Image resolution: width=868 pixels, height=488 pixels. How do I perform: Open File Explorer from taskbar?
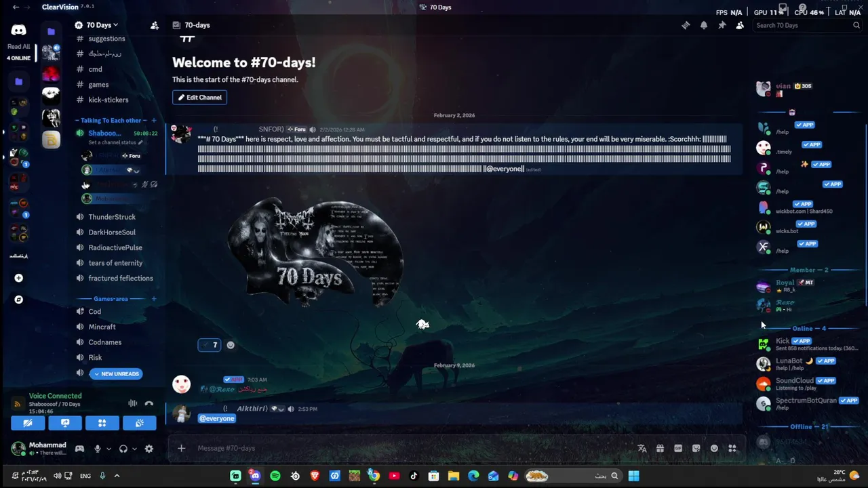click(x=454, y=476)
